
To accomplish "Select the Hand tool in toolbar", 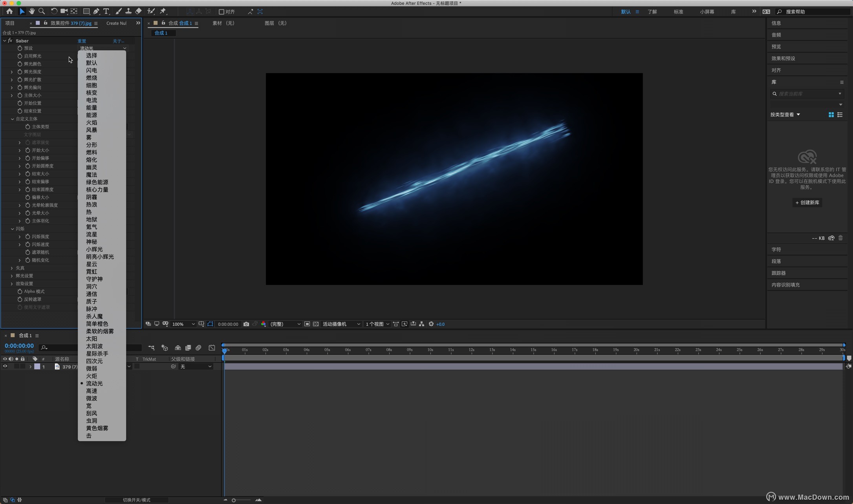I will coord(31,11).
